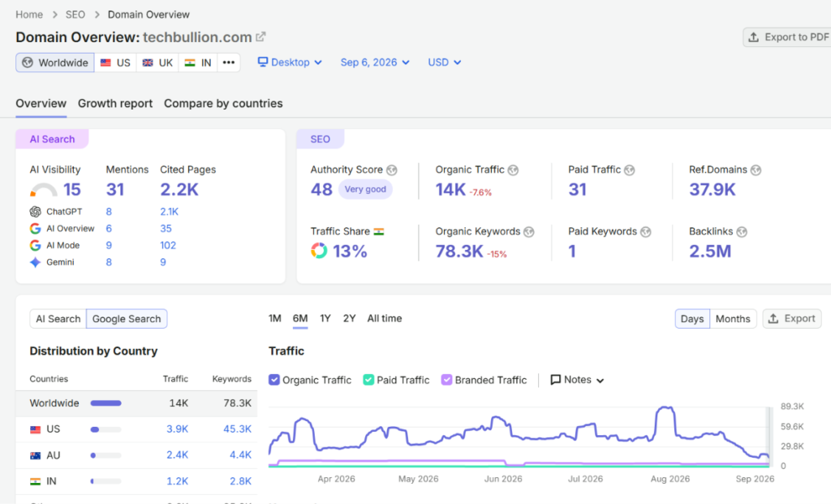
Task: Open techbullion.com external link icon
Action: (x=260, y=37)
